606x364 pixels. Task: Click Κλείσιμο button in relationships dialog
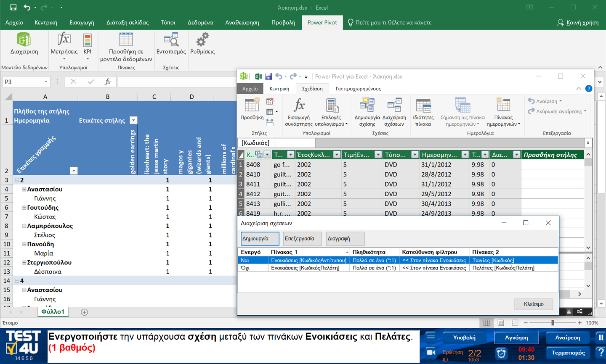[534, 304]
